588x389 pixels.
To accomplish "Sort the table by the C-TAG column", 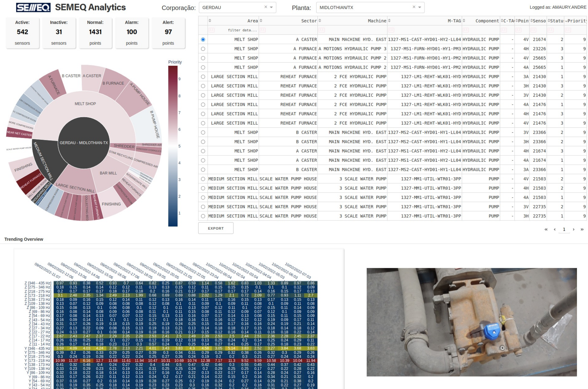I will (x=502, y=21).
